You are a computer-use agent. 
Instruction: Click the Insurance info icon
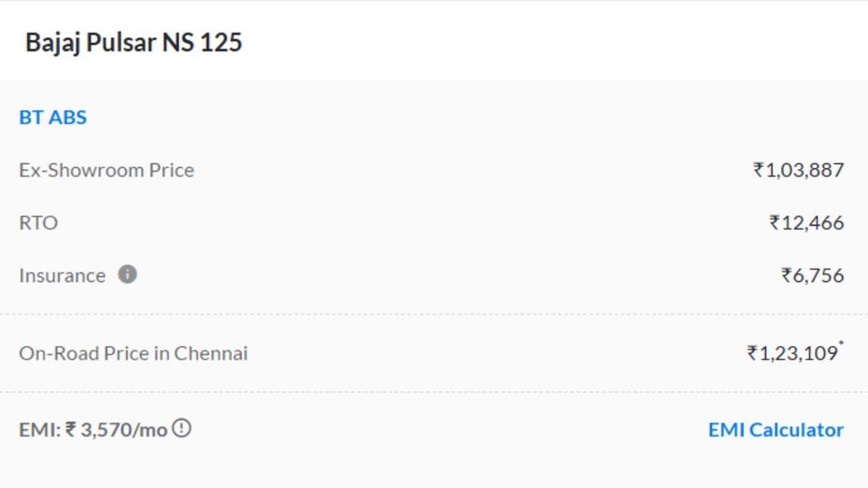pyautogui.click(x=127, y=274)
